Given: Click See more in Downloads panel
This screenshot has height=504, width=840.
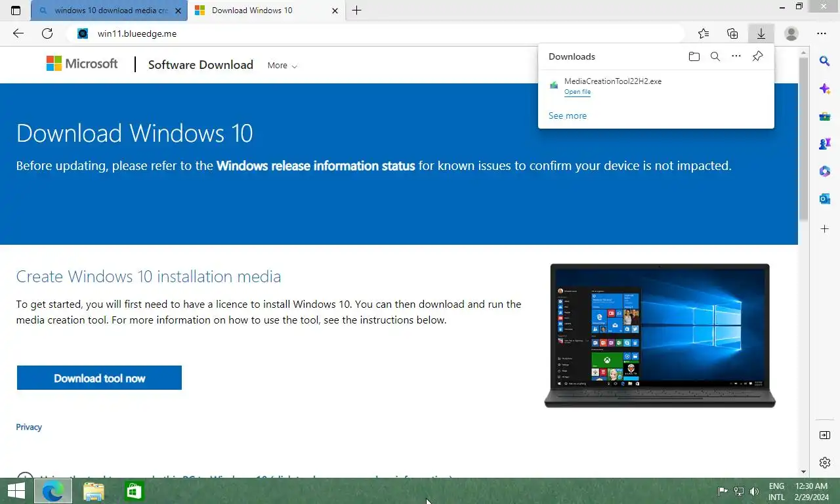Looking at the screenshot, I should (568, 115).
